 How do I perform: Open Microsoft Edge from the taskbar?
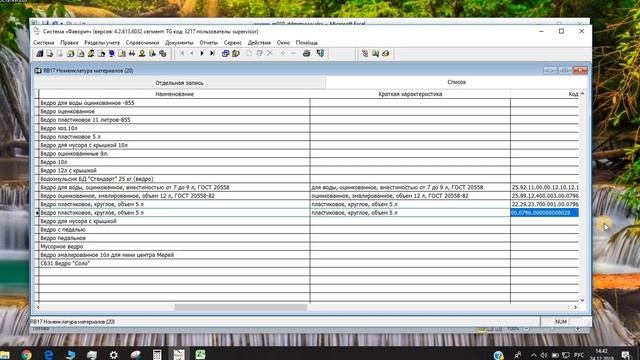(x=48, y=355)
